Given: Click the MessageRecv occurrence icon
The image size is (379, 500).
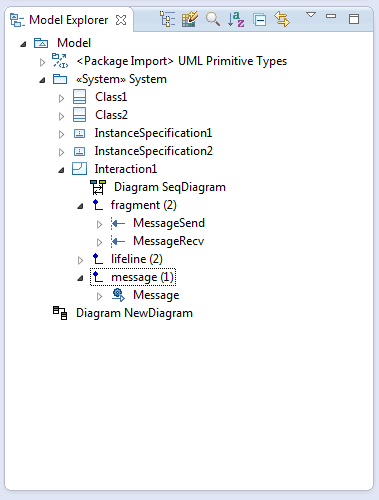Looking at the screenshot, I should 118,241.
